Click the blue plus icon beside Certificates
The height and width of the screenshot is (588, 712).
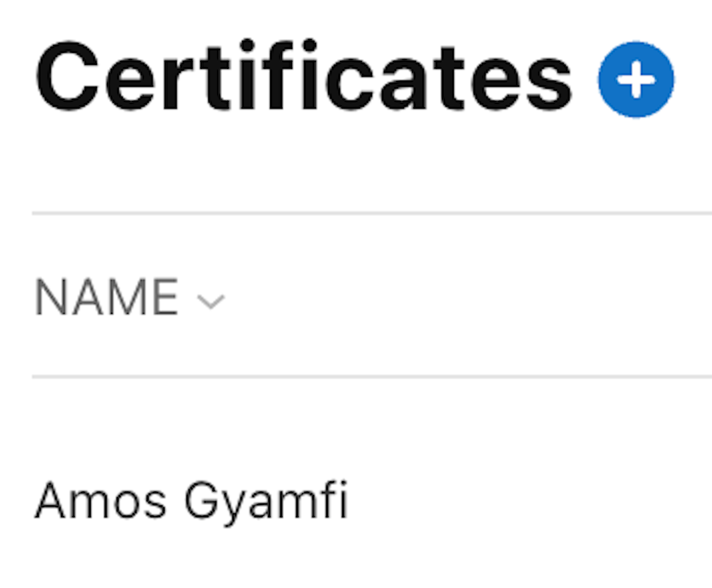(636, 80)
